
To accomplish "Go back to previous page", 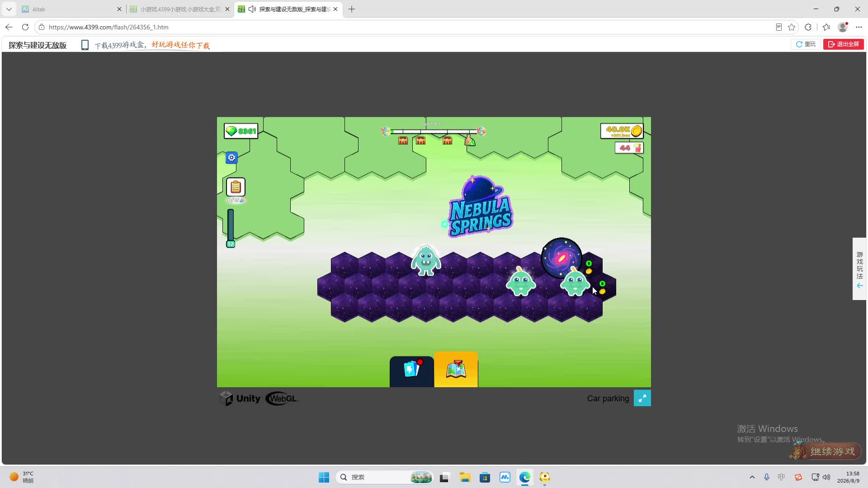I will [9, 27].
